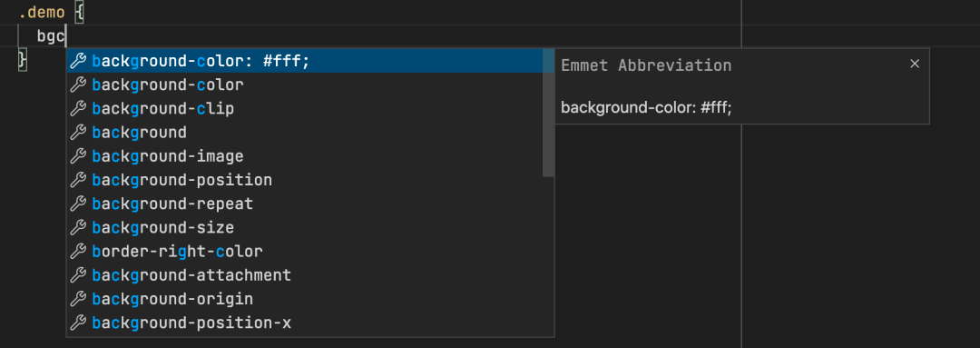Close the Emmet Abbreviation details panel
Screen dimensions: 980x348
pos(915,64)
